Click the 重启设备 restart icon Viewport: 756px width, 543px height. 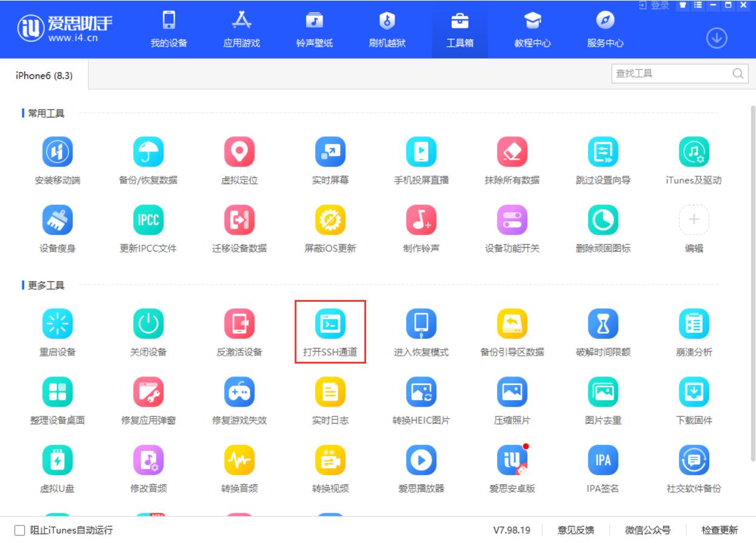[58, 325]
